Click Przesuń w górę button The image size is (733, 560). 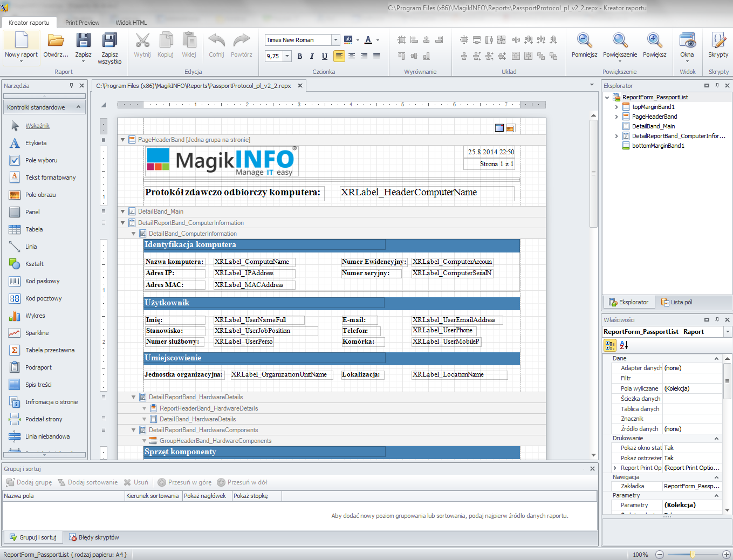pyautogui.click(x=184, y=482)
